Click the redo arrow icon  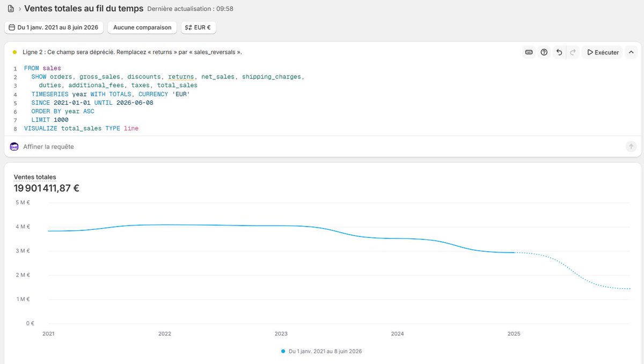click(x=573, y=52)
